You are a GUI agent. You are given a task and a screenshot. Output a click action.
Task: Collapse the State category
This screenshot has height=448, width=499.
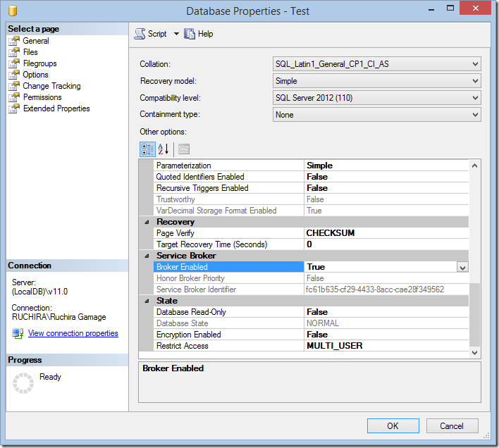coord(147,301)
